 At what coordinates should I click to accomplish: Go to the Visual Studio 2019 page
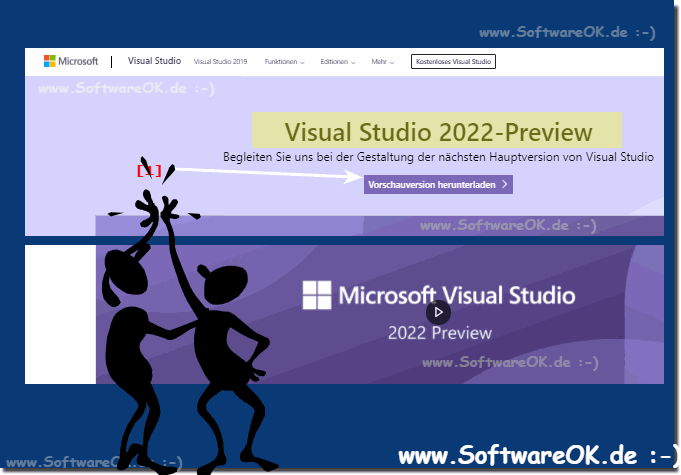click(220, 62)
